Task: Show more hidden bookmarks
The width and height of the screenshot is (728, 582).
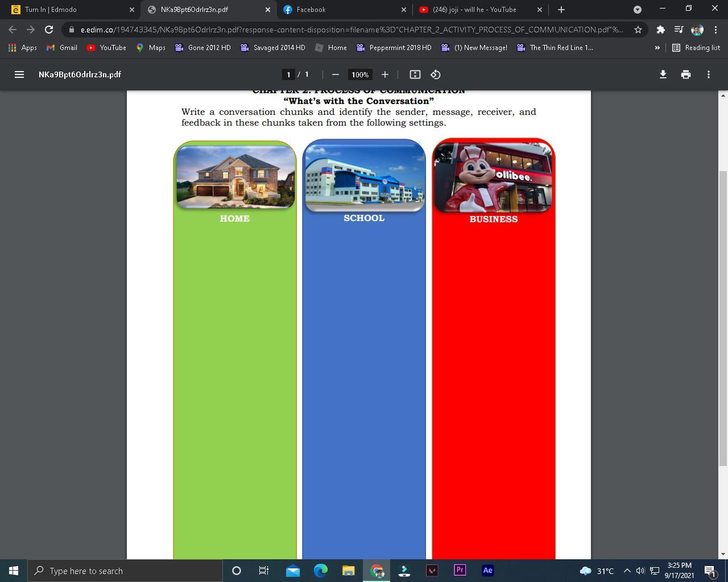Action: pyautogui.click(x=657, y=48)
